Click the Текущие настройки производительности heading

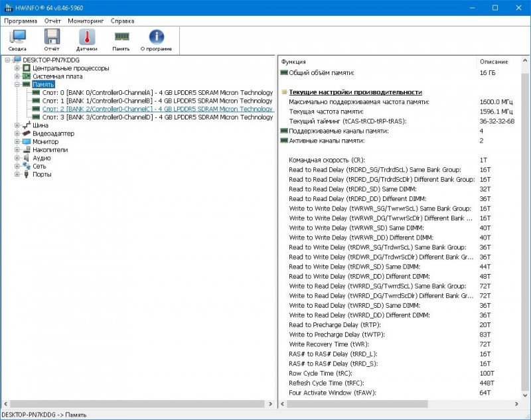(356, 92)
